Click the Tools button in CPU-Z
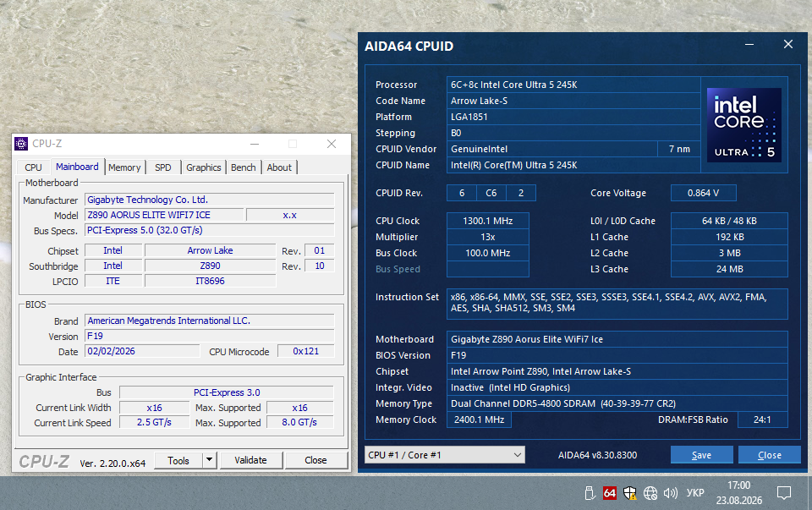The width and height of the screenshot is (812, 510). pyautogui.click(x=178, y=460)
